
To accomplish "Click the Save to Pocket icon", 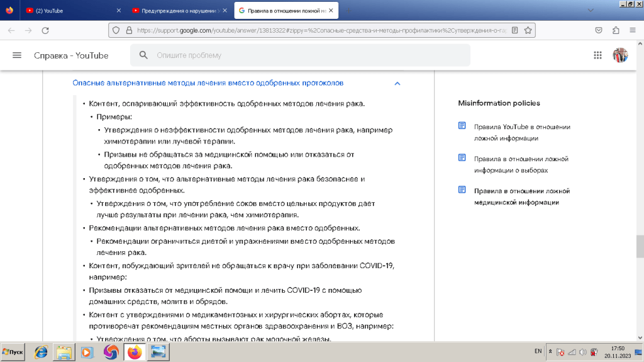I will click(x=599, y=30).
